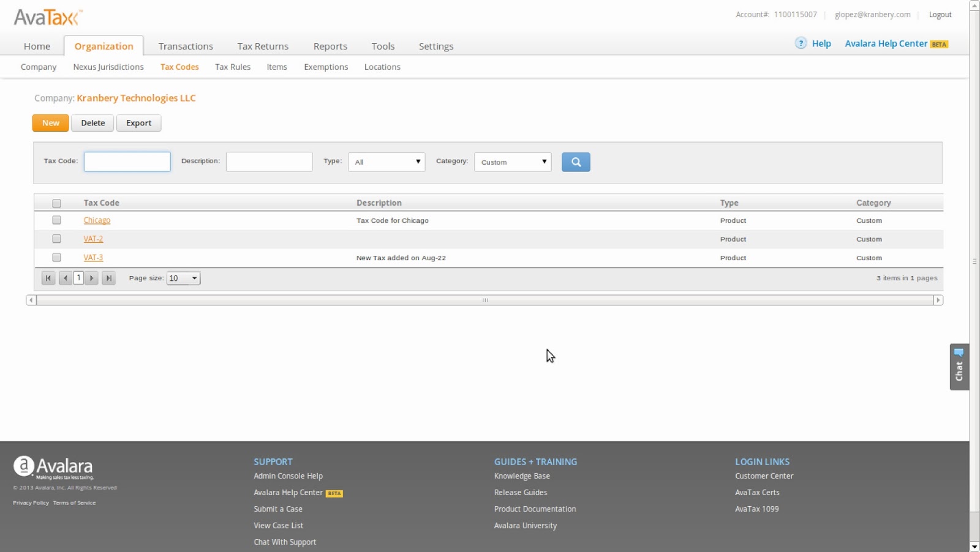Go to next page of results
The image size is (980, 552).
[x=92, y=278]
